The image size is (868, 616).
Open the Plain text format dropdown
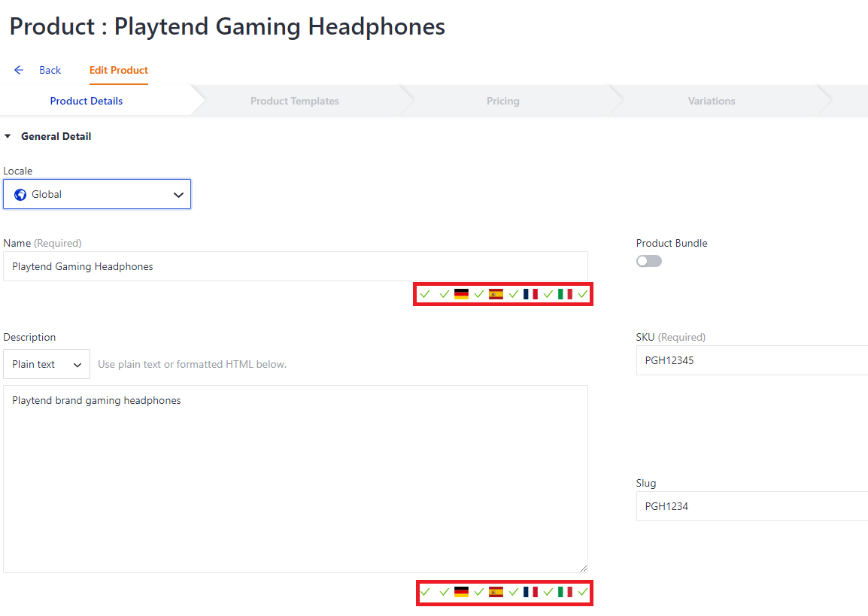tap(47, 364)
